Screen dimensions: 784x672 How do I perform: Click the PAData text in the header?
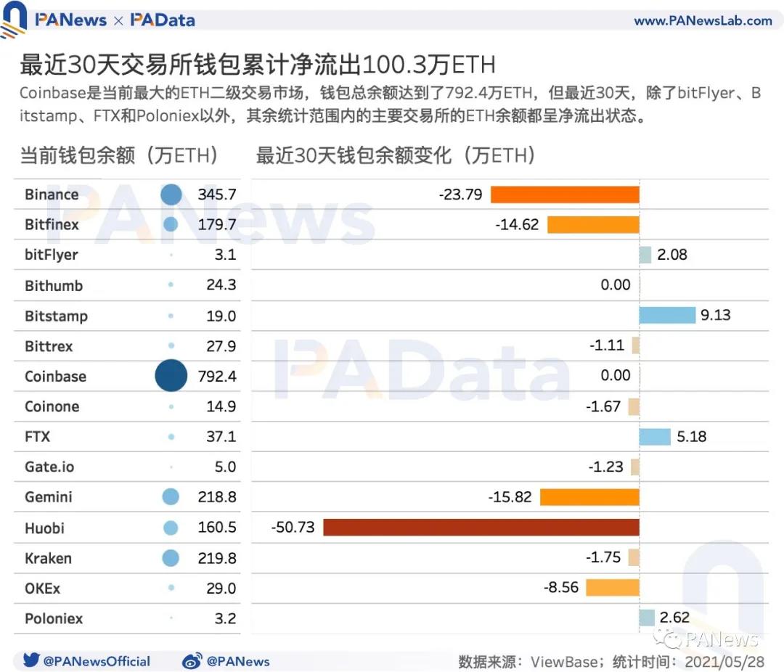[163, 20]
